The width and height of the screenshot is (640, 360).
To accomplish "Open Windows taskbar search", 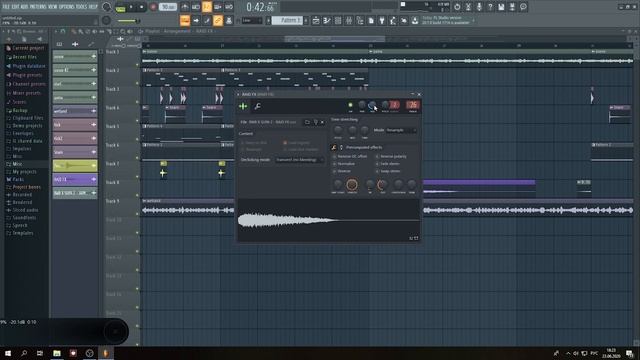I will 24,353.
